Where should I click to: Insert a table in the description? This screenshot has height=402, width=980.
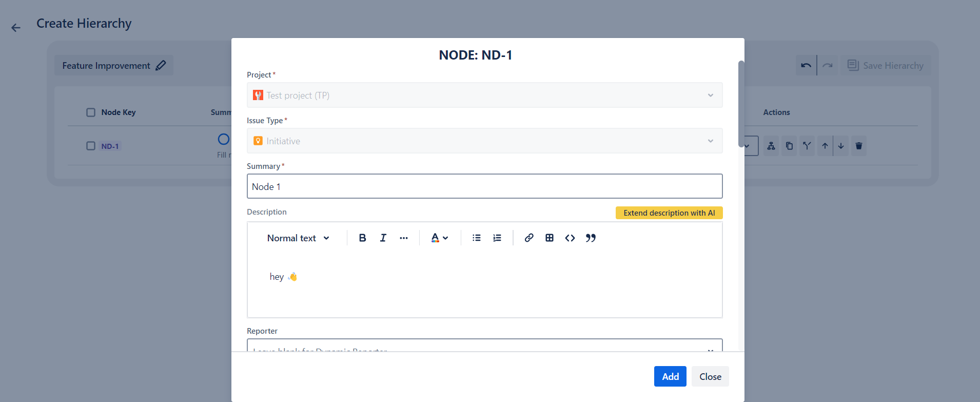tap(549, 238)
